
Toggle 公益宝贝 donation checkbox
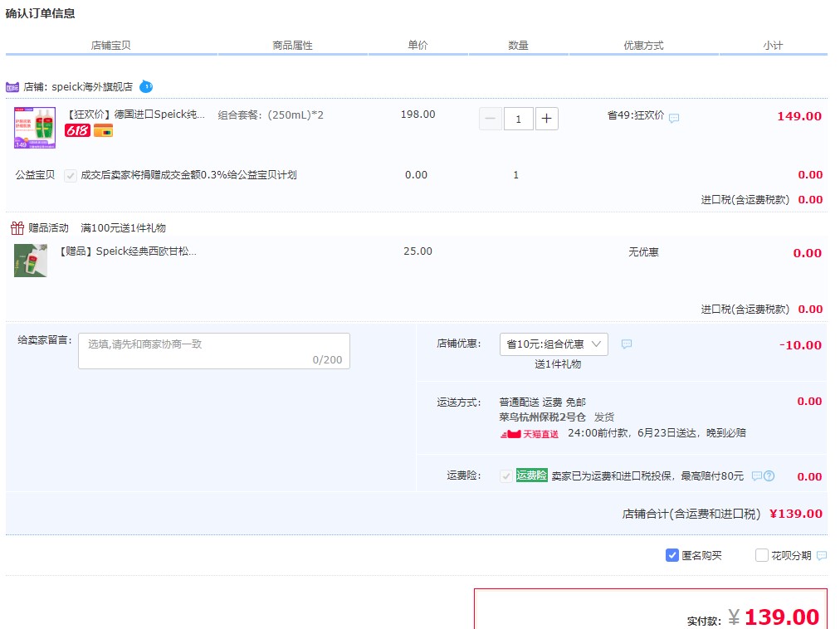pyautogui.click(x=71, y=176)
